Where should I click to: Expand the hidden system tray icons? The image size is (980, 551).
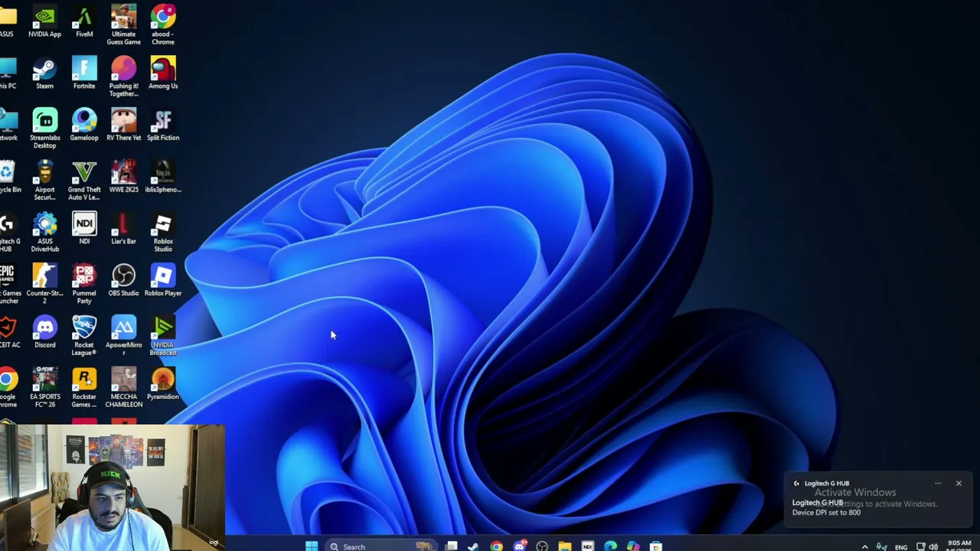click(865, 546)
